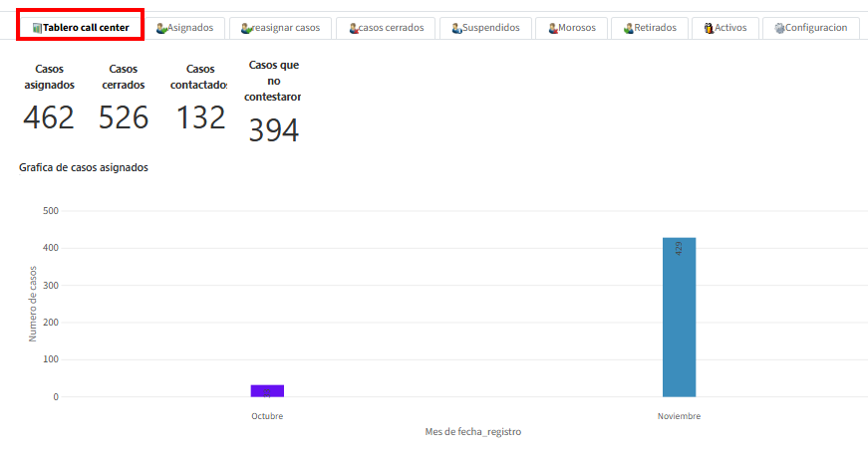The width and height of the screenshot is (868, 449).
Task: Open the Suspendidos tab
Action: [x=490, y=28]
